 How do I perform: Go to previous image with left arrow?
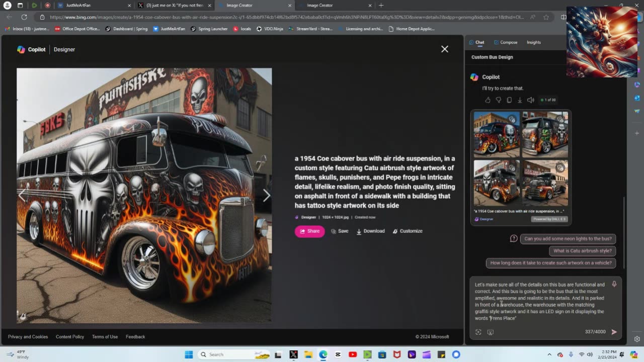click(x=22, y=196)
